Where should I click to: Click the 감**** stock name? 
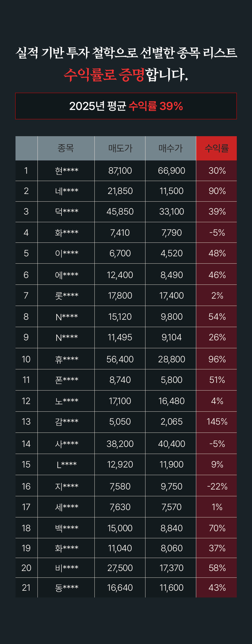(67, 422)
